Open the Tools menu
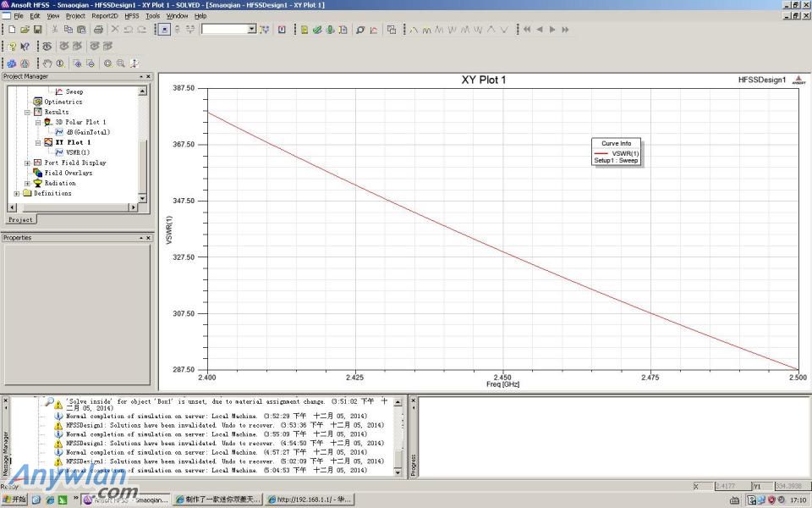 (153, 16)
